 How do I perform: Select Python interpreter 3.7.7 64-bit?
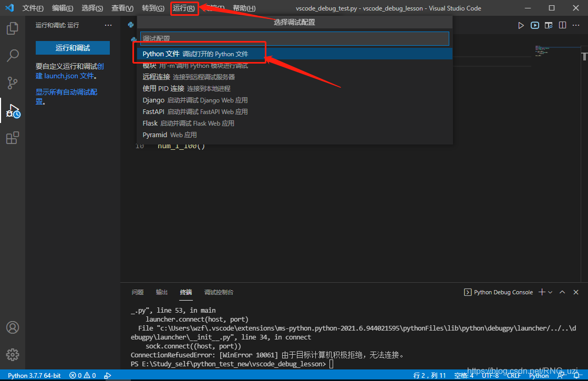tap(34, 375)
